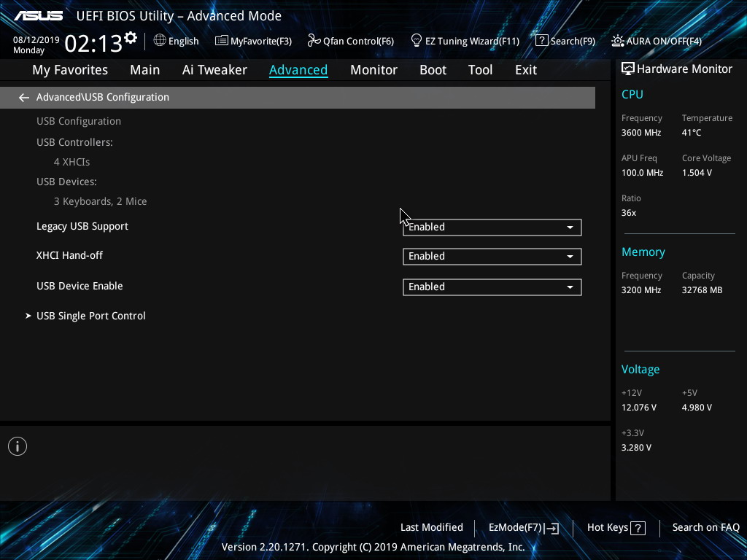Click the 3.280 V reading

(636, 448)
